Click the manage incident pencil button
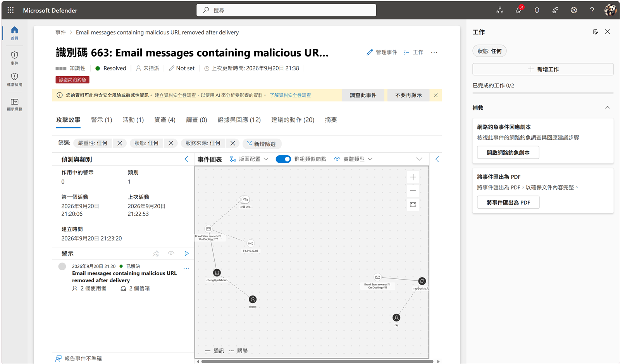 click(382, 52)
